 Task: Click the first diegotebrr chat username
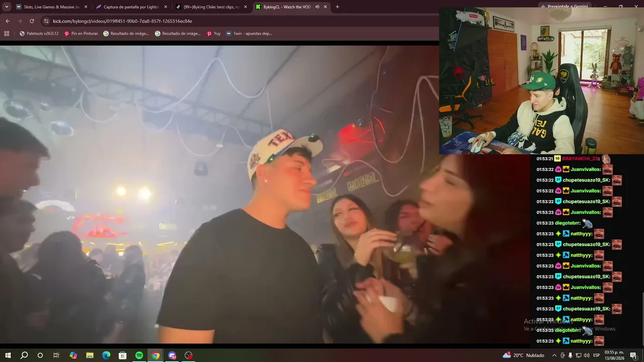point(566,223)
